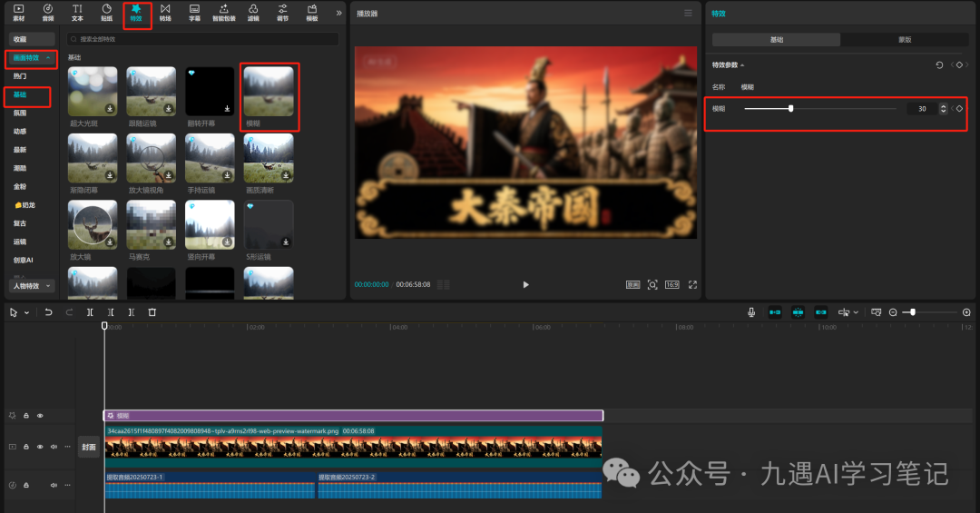This screenshot has height=513, width=980.
Task: Download the S形运镜 effect
Action: tap(286, 242)
